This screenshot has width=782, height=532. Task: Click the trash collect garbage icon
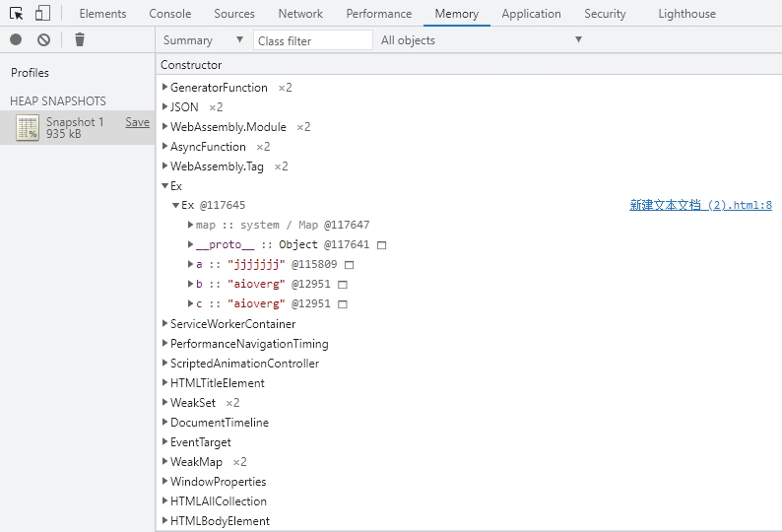click(80, 39)
